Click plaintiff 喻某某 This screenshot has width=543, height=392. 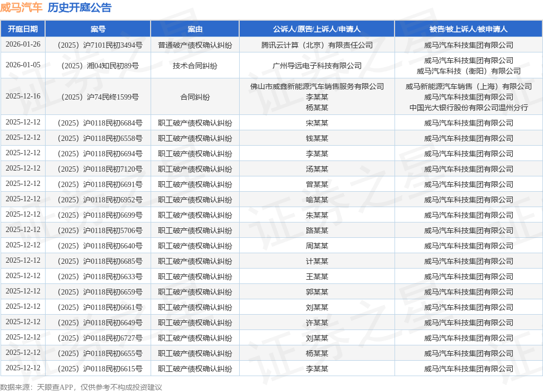[317, 200]
